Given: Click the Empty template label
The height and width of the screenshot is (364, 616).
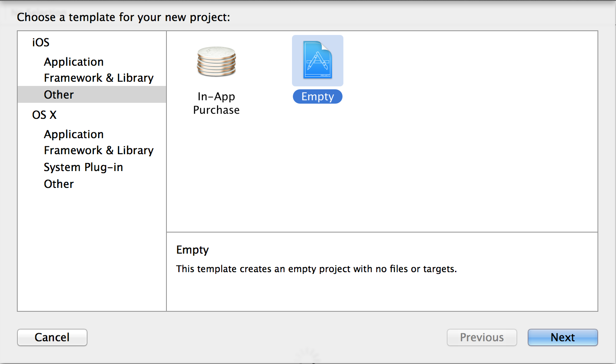Looking at the screenshot, I should pyautogui.click(x=318, y=96).
